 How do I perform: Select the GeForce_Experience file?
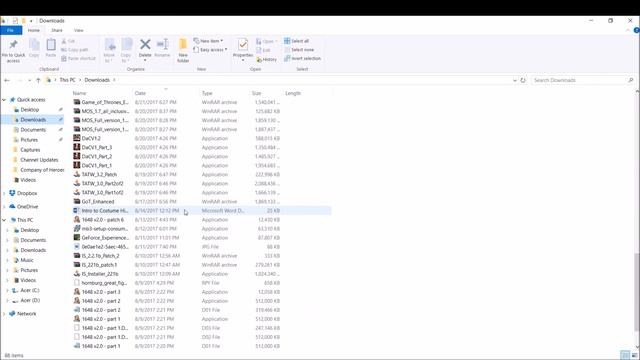(x=105, y=238)
